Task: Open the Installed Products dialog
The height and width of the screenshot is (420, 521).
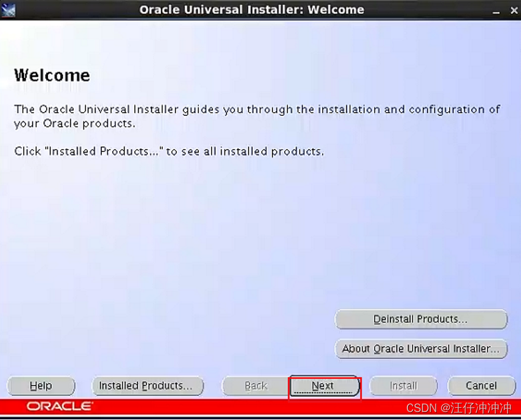Action: (148, 386)
